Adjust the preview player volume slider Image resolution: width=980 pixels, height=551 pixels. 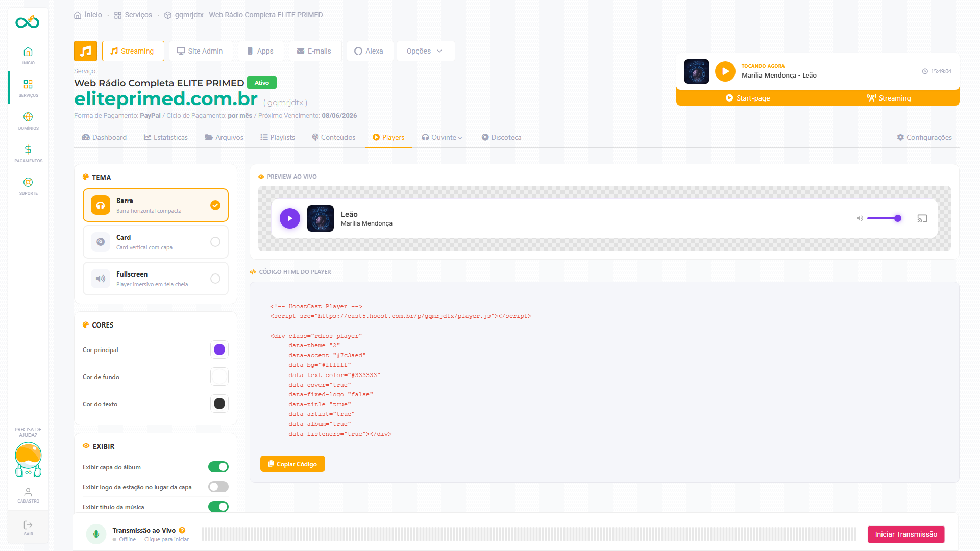point(884,218)
